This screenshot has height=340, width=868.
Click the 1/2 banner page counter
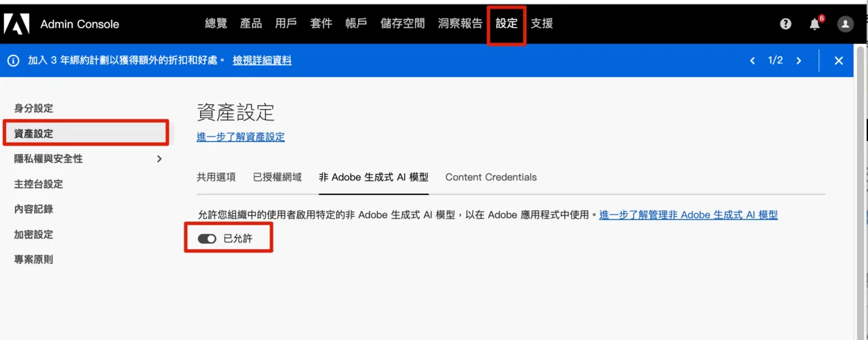tap(775, 60)
